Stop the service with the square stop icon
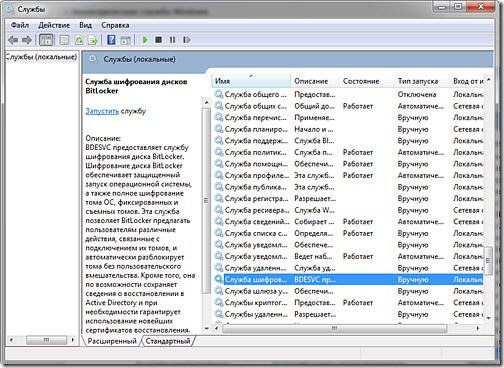This screenshot has height=368, width=504. point(158,40)
